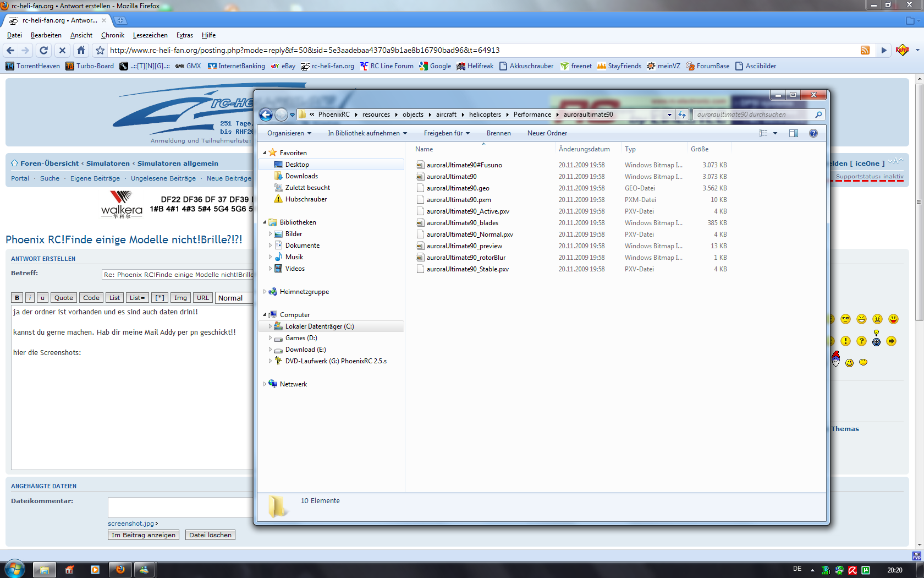Click the Explorer search magnifier icon
Viewport: 924px width, 578px height.
818,114
